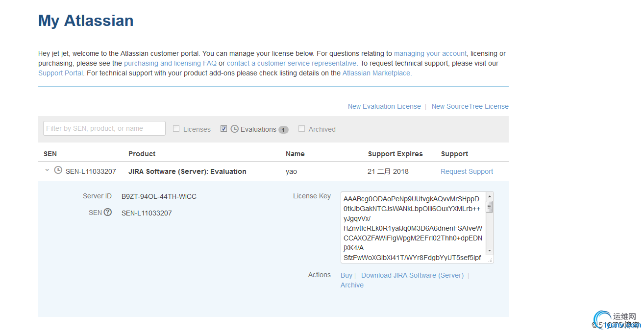Click the 'My Atlassian' page heading
Image resolution: width=644 pixels, height=333 pixels.
pyautogui.click(x=86, y=21)
